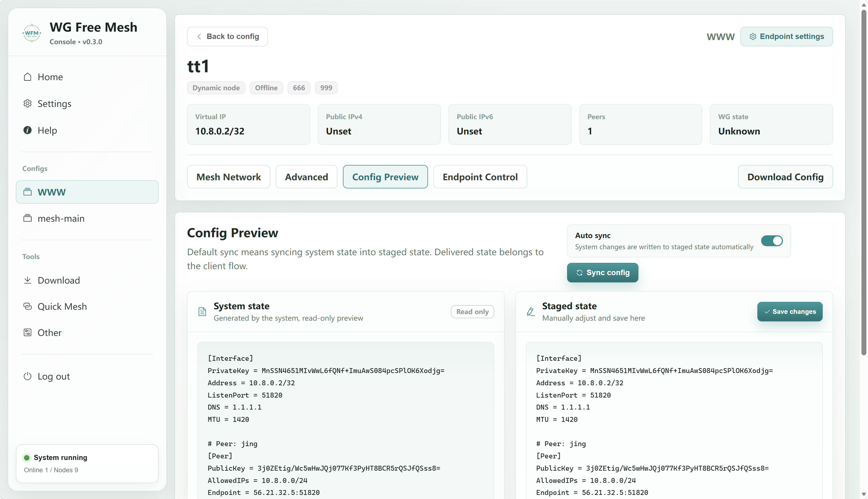Open the Home page

(87, 77)
